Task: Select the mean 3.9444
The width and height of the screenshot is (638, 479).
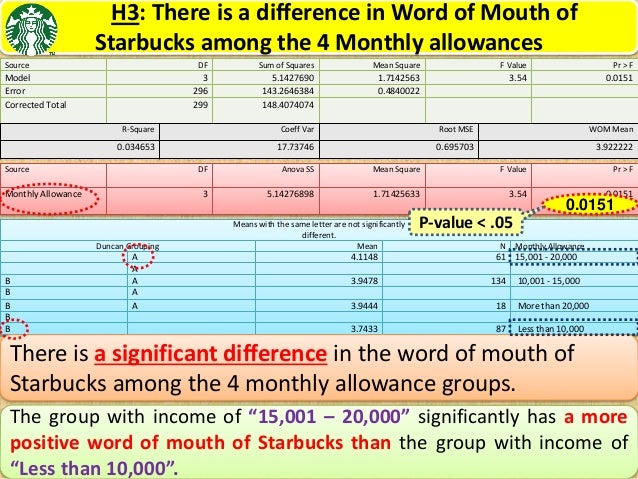Action: pyautogui.click(x=364, y=306)
